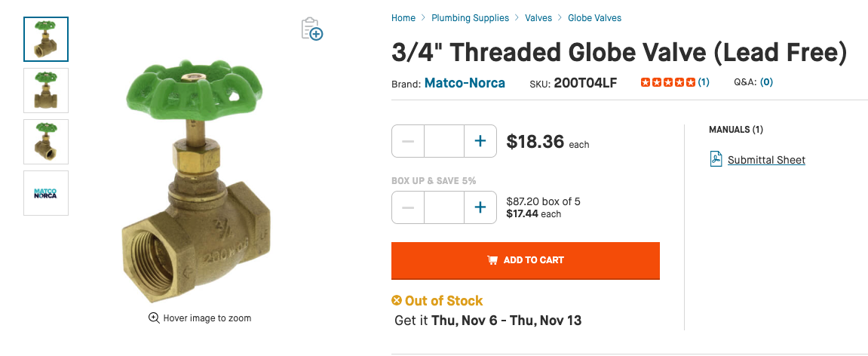Viewport: 868px width, 356px height.
Task: Open Valves breadcrumb link
Action: pos(538,18)
